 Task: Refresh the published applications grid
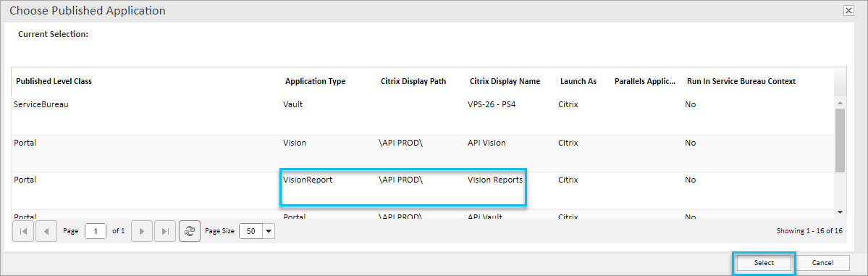coord(190,231)
